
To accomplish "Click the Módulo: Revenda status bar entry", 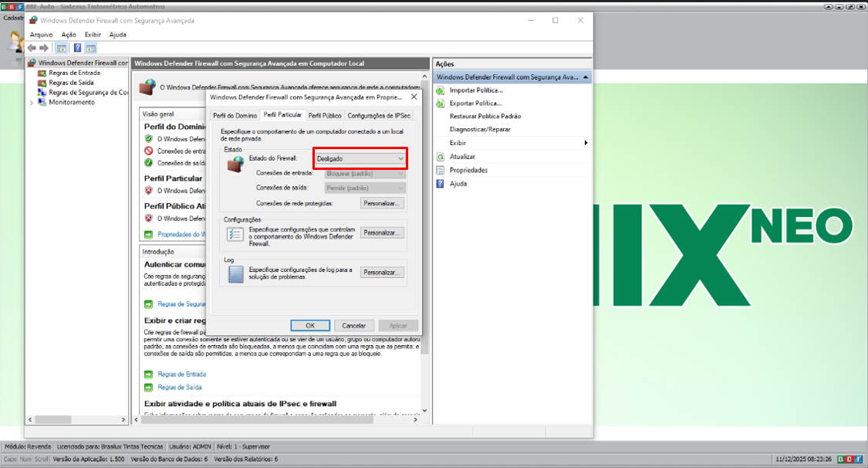I will (x=28, y=446).
